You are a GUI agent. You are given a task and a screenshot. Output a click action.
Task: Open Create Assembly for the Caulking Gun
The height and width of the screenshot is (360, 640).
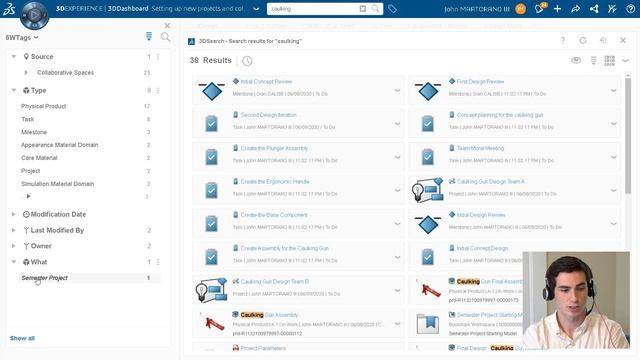click(x=284, y=248)
